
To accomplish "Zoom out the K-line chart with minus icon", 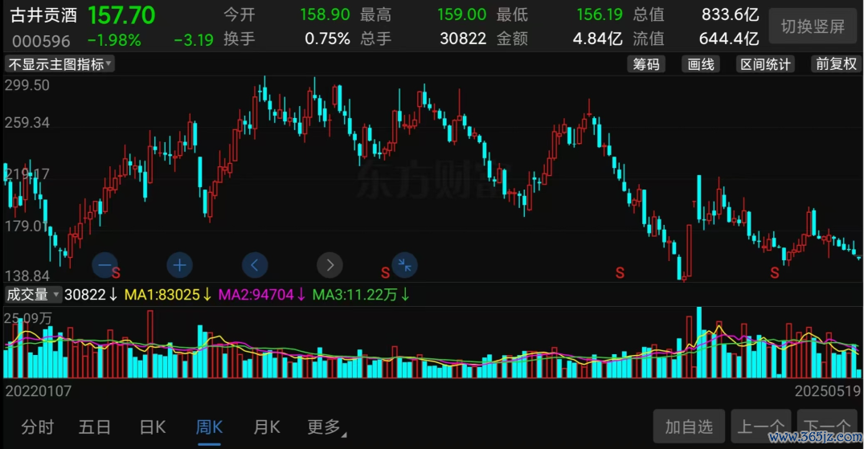I will [x=104, y=264].
